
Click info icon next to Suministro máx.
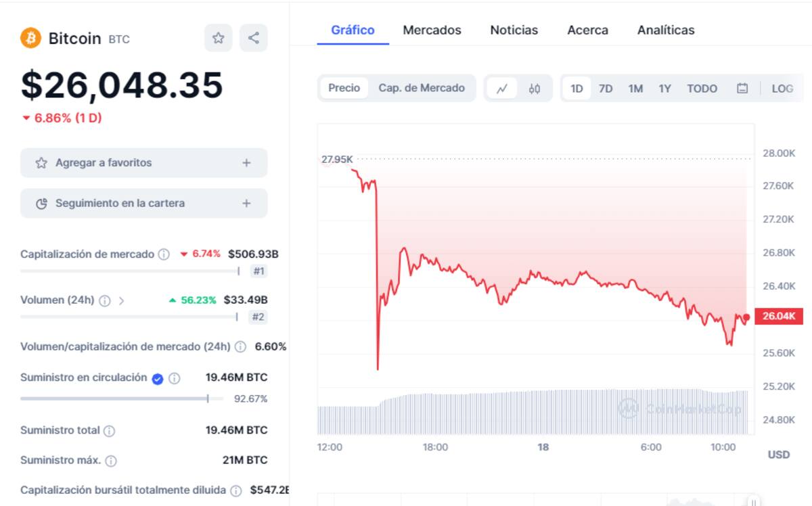111,461
